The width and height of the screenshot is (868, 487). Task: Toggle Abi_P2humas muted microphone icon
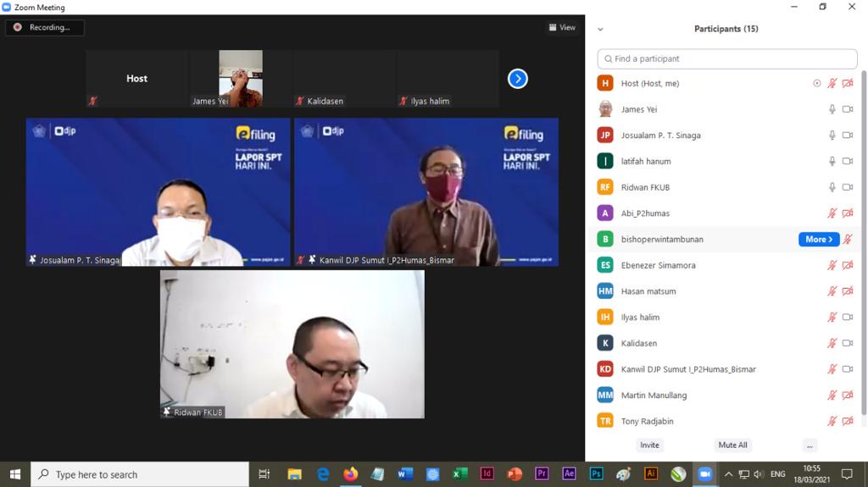point(832,213)
